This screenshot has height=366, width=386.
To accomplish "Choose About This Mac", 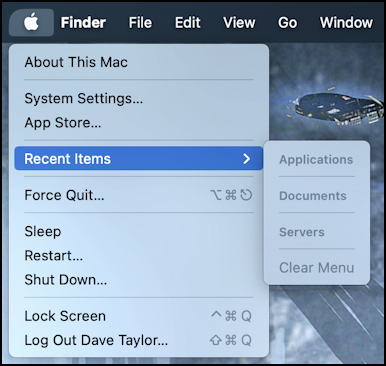I will pyautogui.click(x=139, y=62).
